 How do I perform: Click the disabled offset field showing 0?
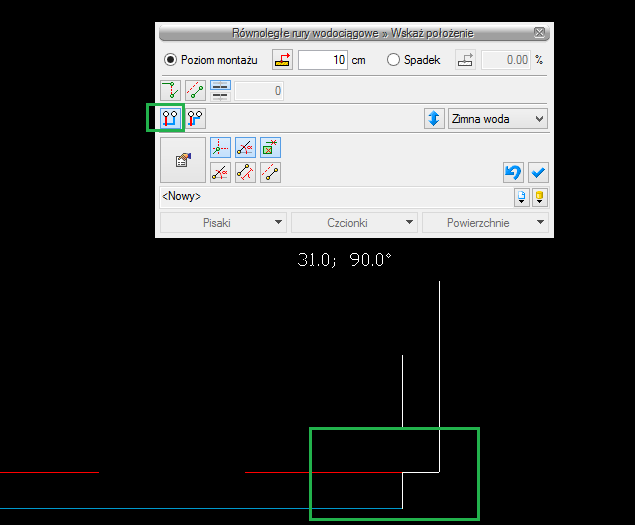click(x=259, y=91)
